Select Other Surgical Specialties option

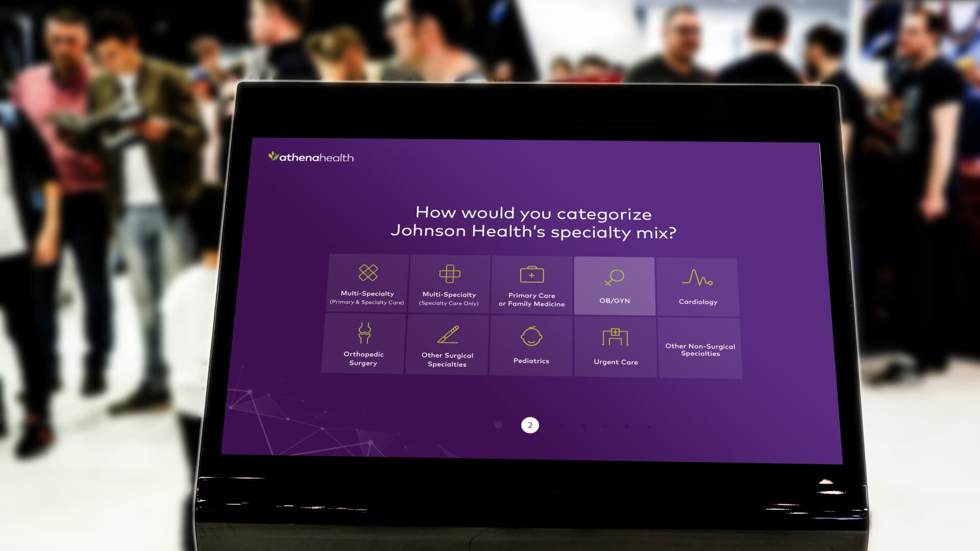(448, 345)
